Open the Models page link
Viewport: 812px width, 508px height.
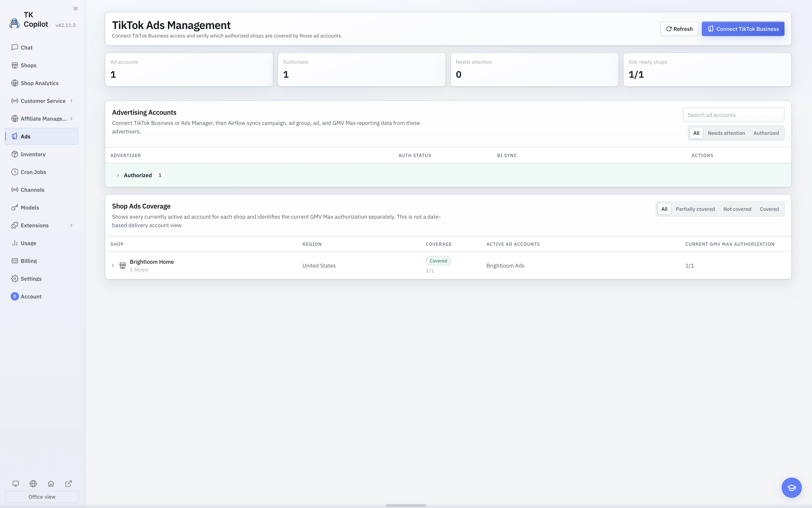click(42, 208)
